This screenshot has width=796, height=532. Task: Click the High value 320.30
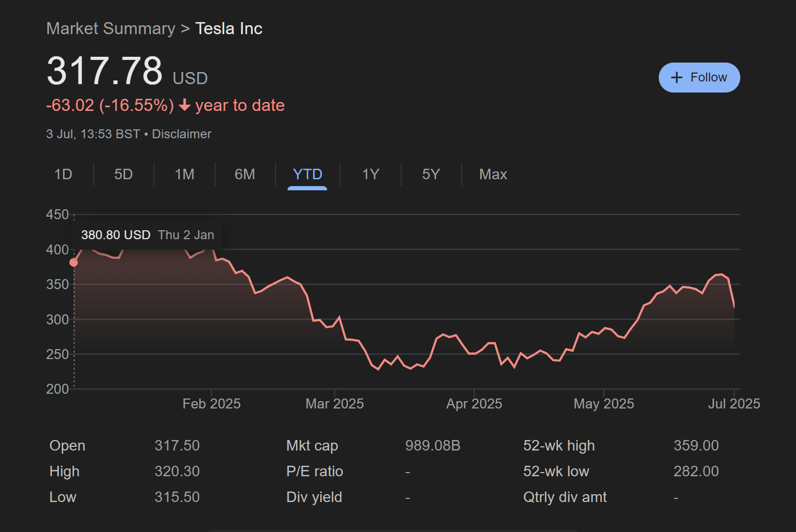[177, 472]
